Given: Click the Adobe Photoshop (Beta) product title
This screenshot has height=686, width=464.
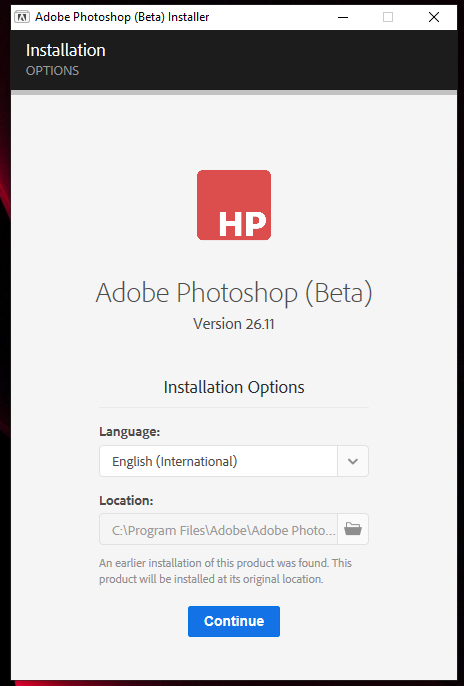Looking at the screenshot, I should pyautogui.click(x=234, y=292).
